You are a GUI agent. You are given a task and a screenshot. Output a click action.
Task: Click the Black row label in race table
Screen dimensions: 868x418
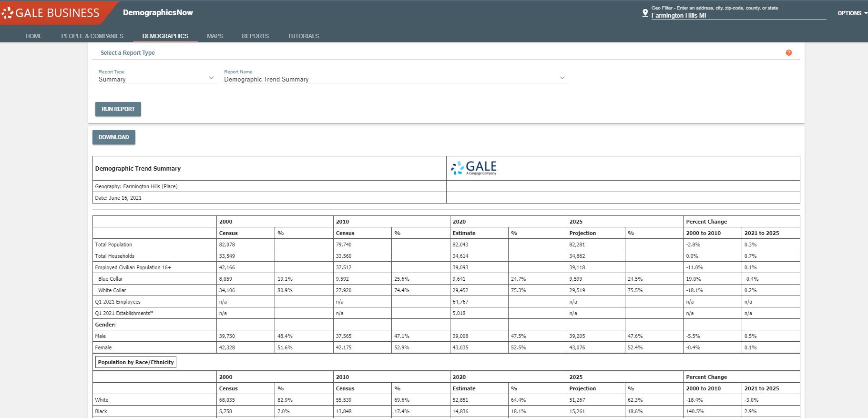(101, 411)
